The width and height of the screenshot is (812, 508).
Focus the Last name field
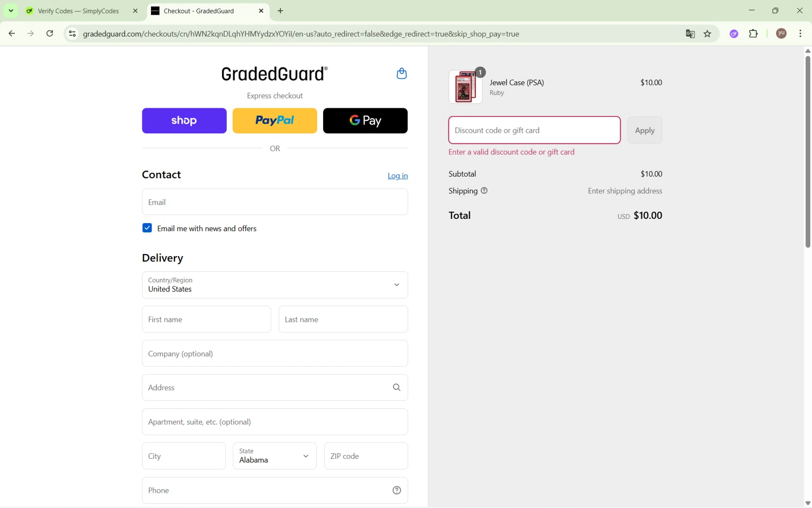[x=343, y=320]
